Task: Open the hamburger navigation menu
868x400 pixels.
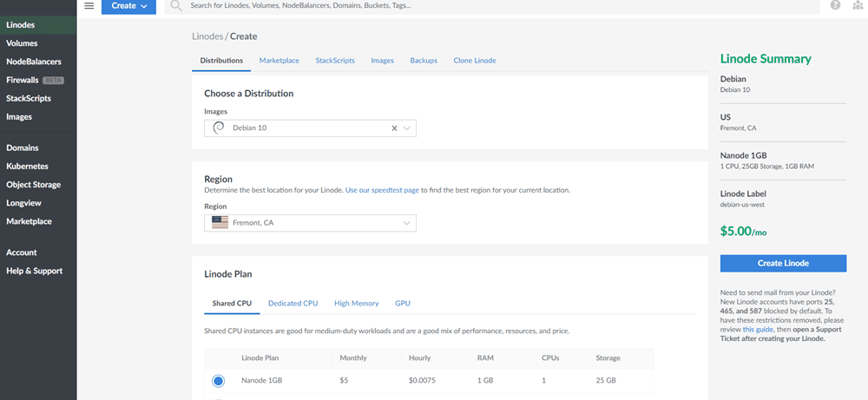Action: (x=89, y=5)
